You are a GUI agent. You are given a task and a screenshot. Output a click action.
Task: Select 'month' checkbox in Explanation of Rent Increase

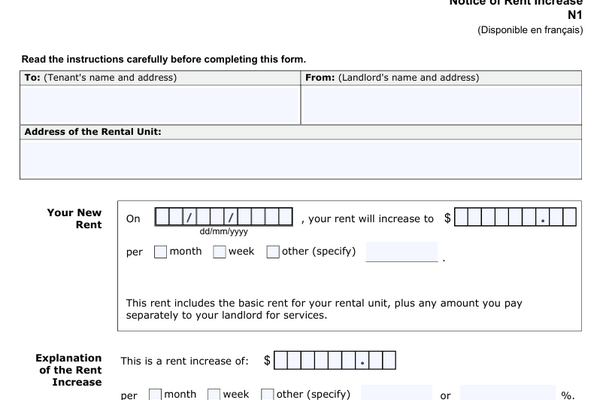155,394
